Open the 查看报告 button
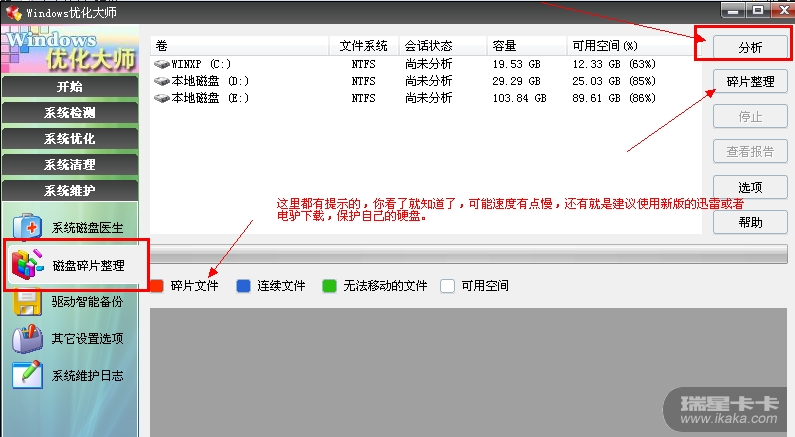This screenshot has width=795, height=437. point(750,151)
